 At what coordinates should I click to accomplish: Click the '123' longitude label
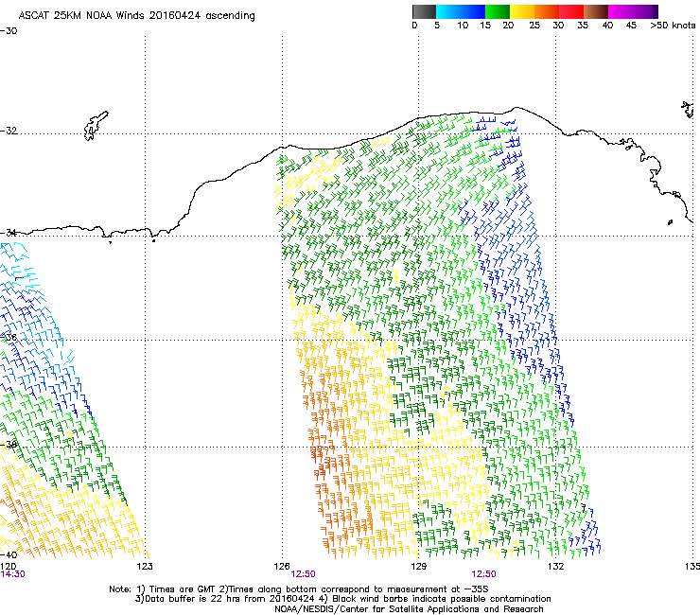[x=145, y=567]
